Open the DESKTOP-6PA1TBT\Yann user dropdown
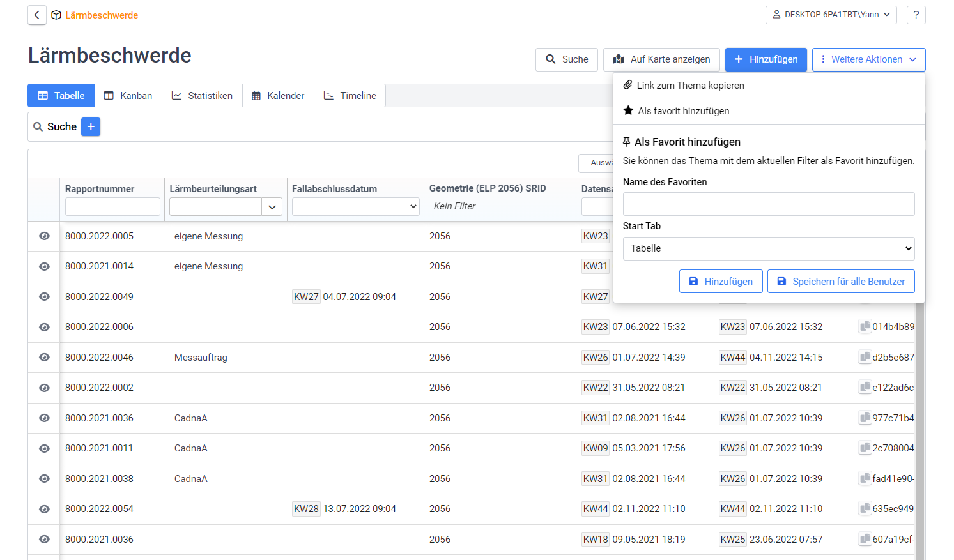 click(831, 15)
